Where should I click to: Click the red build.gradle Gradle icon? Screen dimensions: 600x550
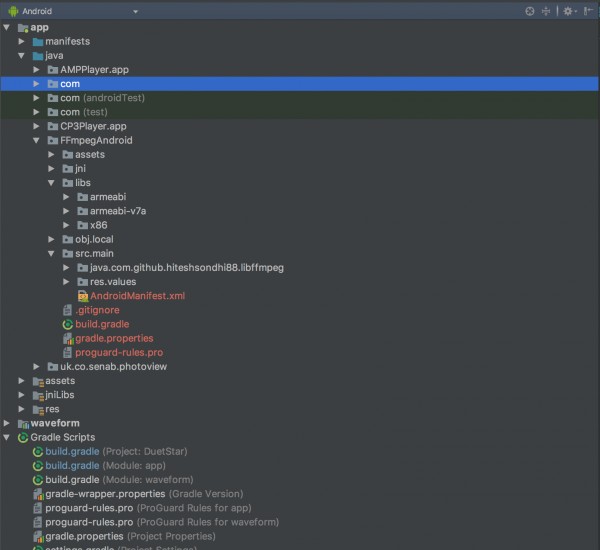(68, 324)
